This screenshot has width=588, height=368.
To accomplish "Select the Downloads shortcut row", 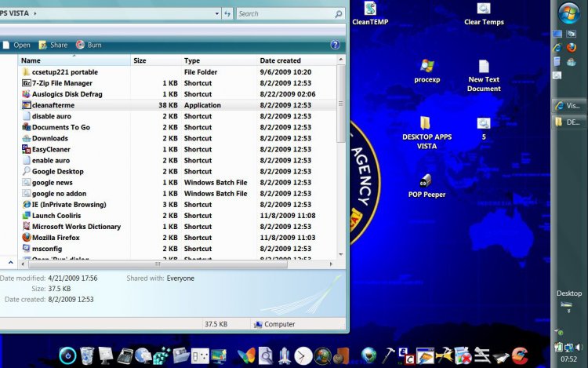I will tap(177, 138).
